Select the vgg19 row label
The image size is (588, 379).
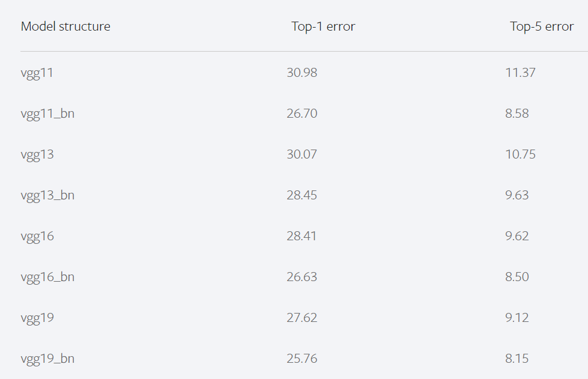tap(37, 318)
